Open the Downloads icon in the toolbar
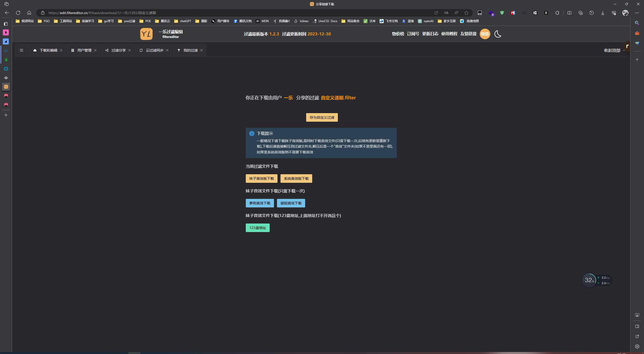644x354 pixels. (602, 13)
